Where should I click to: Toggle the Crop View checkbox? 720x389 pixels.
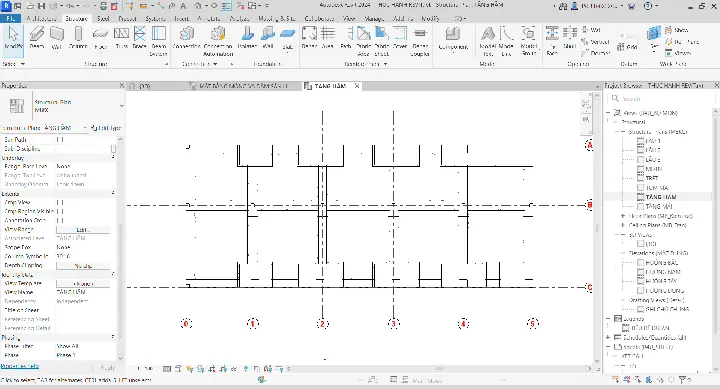(60, 203)
